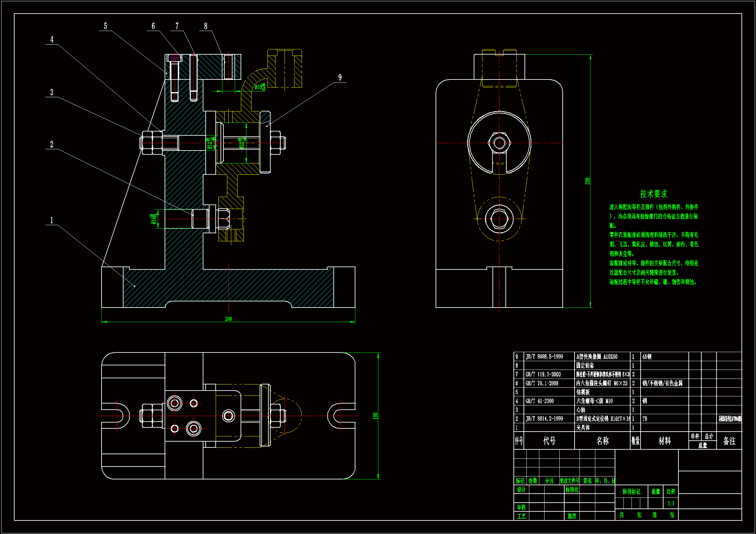Click JB/T 8008.5-1999 cell in parts list
Viewport: 756px width, 534px height.
(544, 357)
